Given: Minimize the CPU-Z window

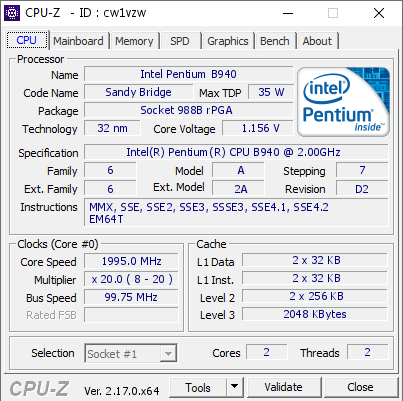Looking at the screenshot, I should click(288, 13).
